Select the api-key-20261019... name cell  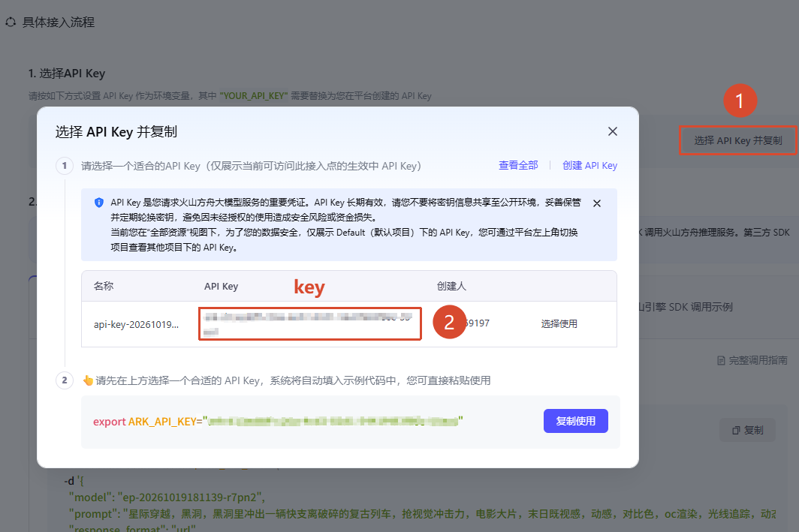[136, 324]
